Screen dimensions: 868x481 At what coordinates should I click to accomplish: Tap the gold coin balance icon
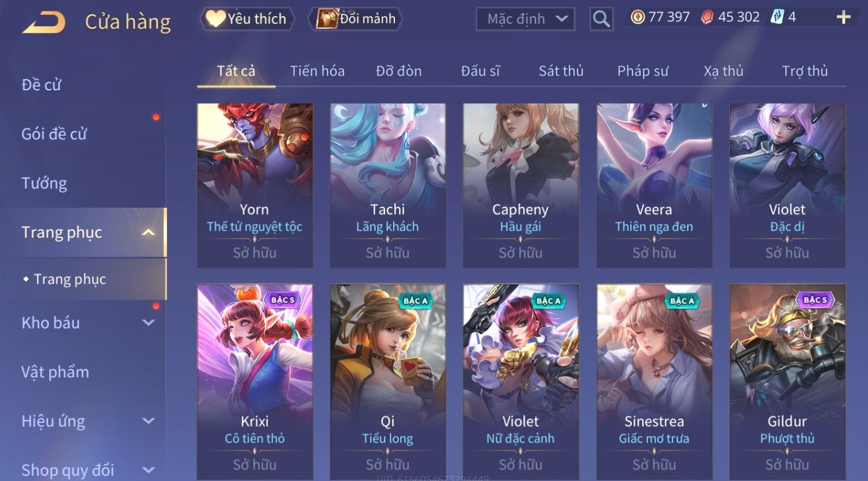coord(637,17)
